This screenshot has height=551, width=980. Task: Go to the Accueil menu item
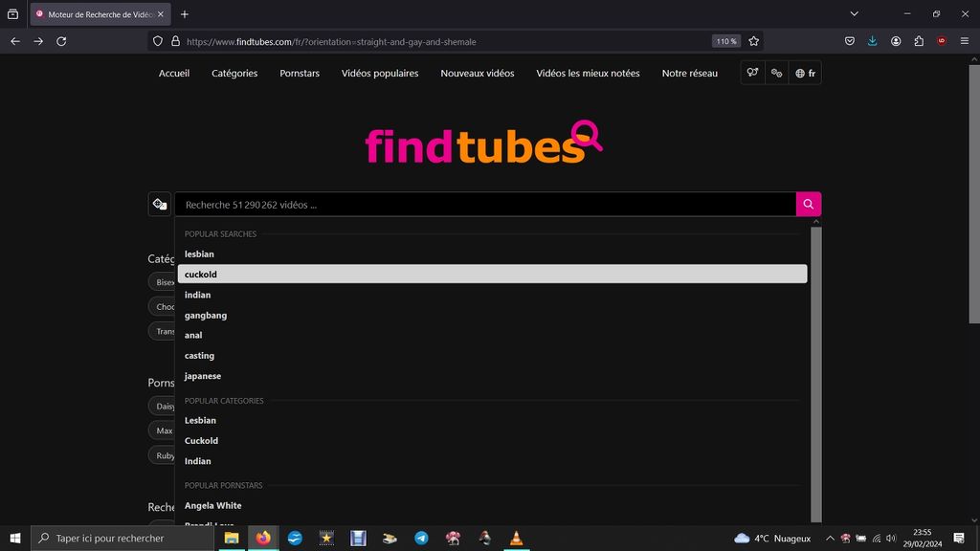[174, 73]
